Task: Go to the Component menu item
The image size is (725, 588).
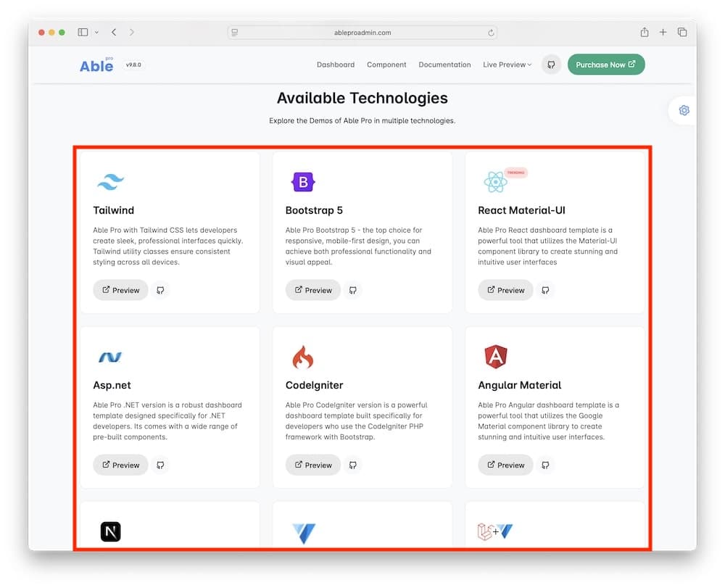Action: [386, 65]
